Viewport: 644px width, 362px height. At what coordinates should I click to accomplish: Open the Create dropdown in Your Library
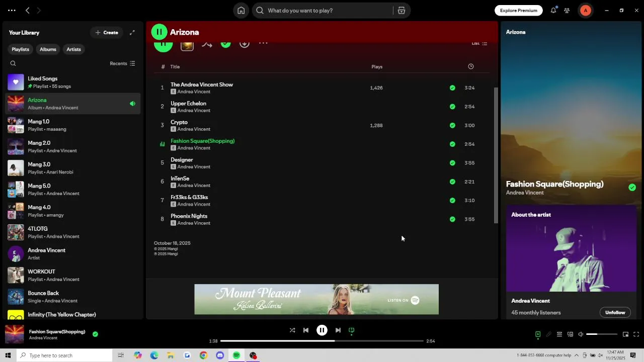click(107, 33)
